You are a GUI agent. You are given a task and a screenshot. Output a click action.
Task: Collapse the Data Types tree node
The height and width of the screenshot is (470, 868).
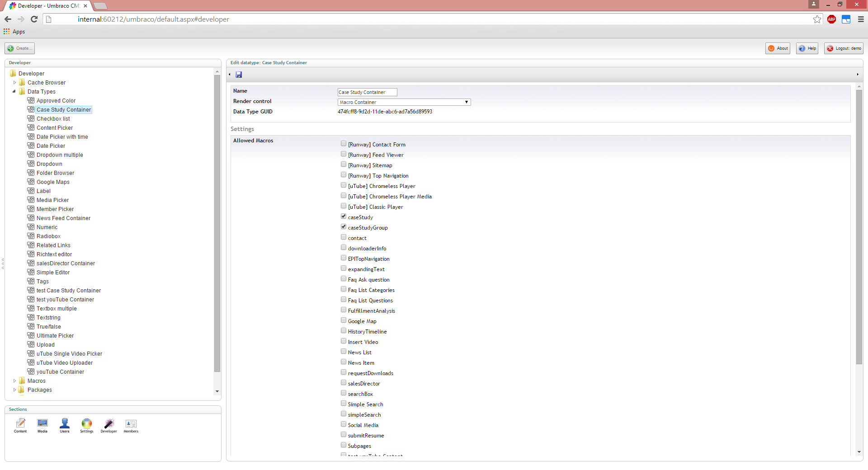click(14, 91)
